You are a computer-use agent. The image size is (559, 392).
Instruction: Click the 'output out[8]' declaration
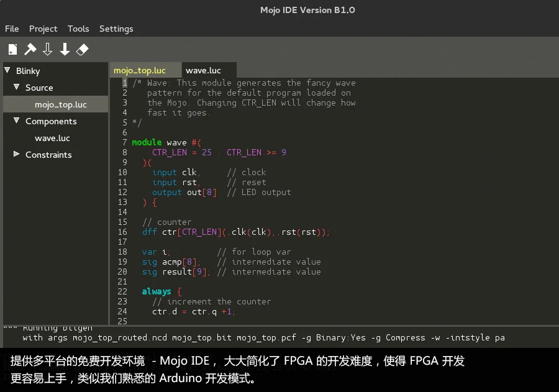[184, 192]
